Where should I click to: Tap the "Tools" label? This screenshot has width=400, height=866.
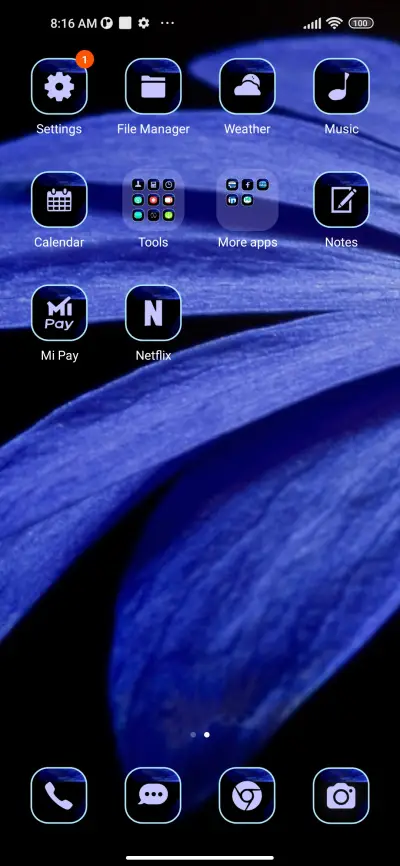pyautogui.click(x=153, y=242)
